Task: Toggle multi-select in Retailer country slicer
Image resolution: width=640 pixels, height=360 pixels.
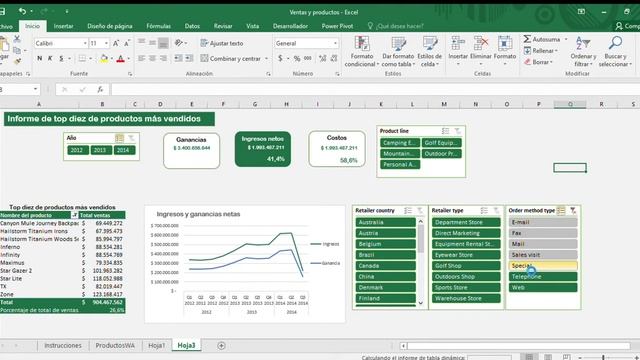Action: coord(408,211)
